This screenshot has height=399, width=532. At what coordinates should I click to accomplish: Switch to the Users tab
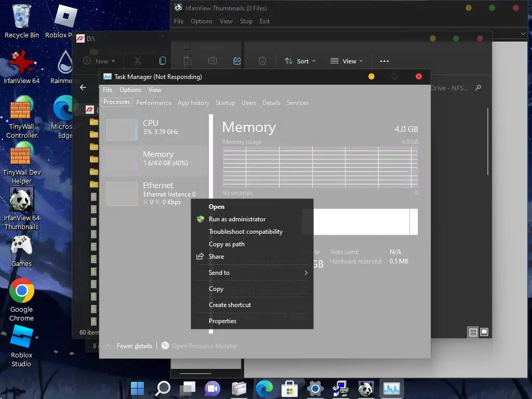[249, 103]
